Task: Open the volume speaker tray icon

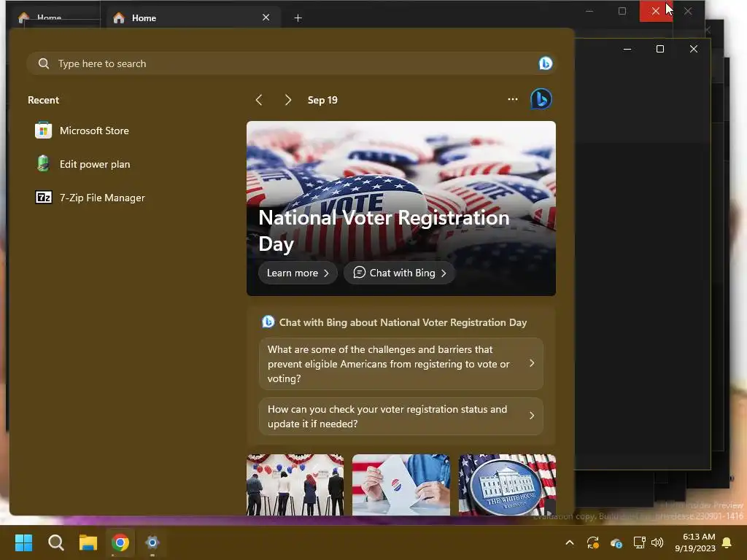Action: tap(657, 542)
